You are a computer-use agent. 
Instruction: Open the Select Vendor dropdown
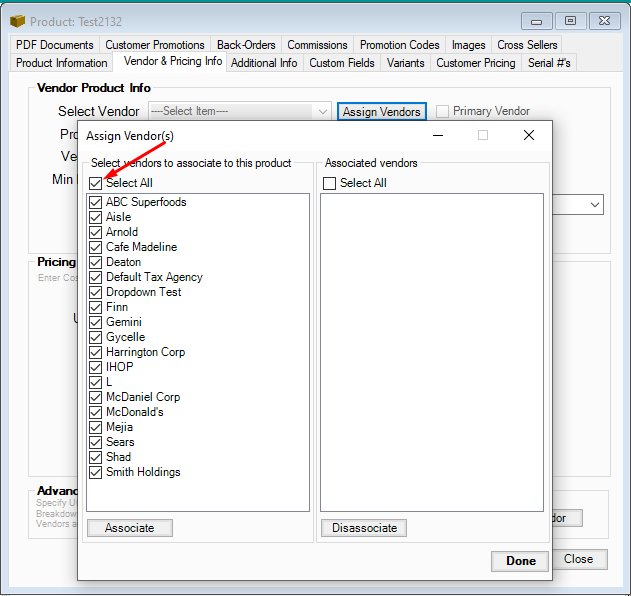[322, 112]
